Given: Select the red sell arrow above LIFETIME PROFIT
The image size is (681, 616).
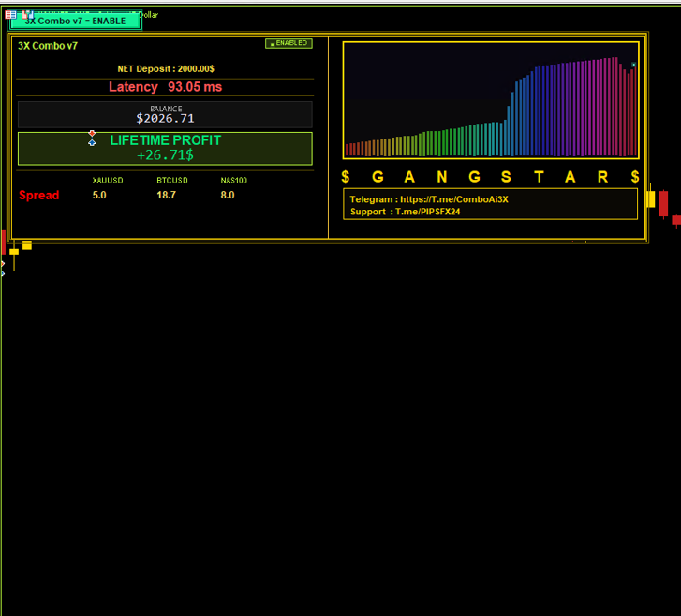Looking at the screenshot, I should coord(92,133).
